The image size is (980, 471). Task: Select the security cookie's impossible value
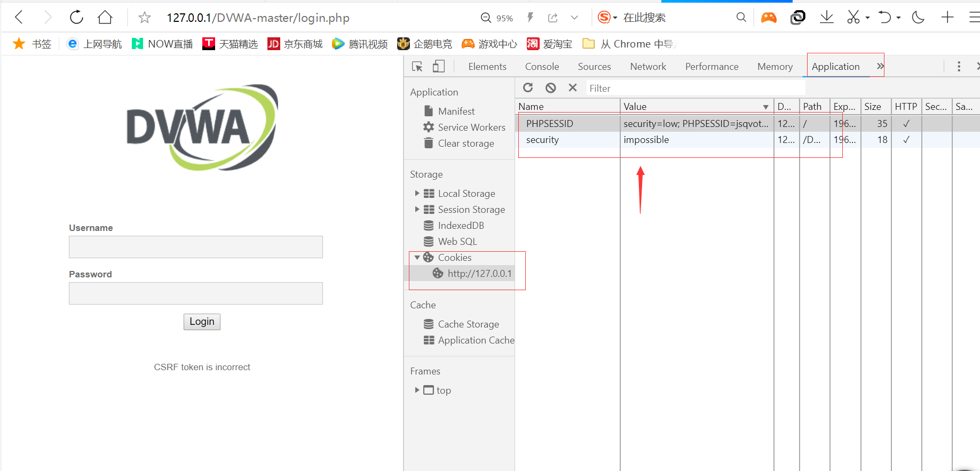[646, 140]
